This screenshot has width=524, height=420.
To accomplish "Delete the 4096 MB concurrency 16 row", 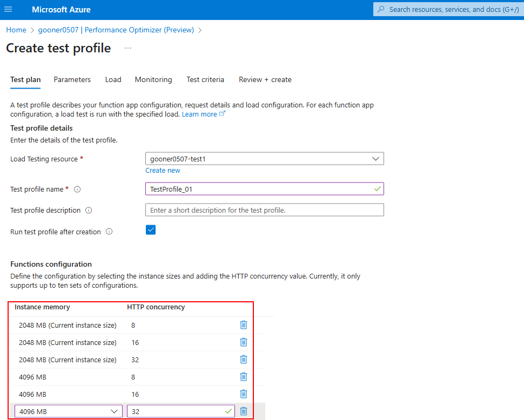I will coord(244,394).
